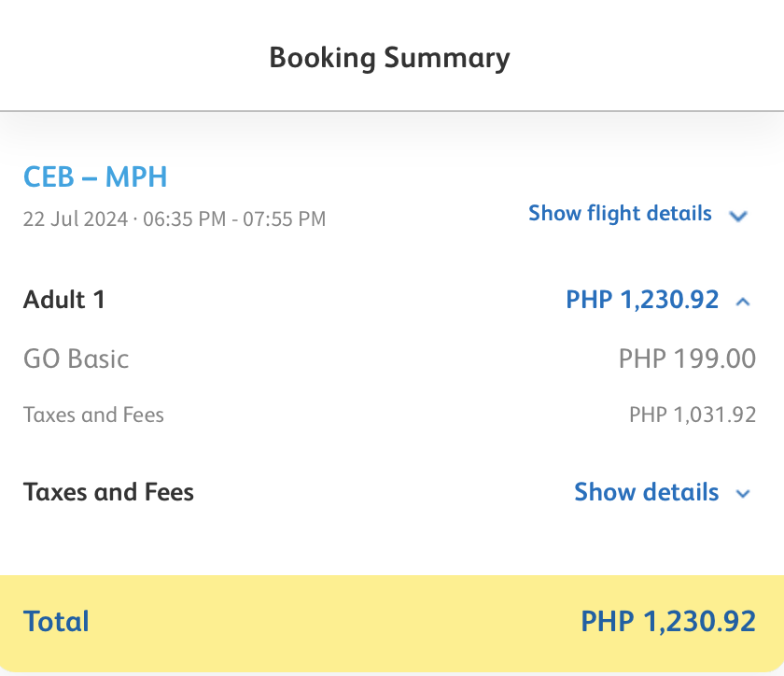The height and width of the screenshot is (676, 784).
Task: Click the PHP 1,031.92 taxes amount
Action: click(693, 415)
